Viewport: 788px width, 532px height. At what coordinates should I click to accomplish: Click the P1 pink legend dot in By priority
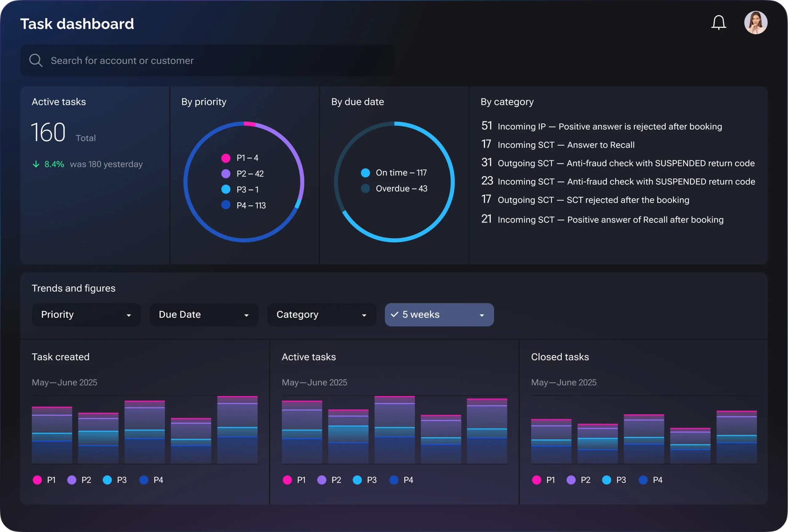pos(226,158)
